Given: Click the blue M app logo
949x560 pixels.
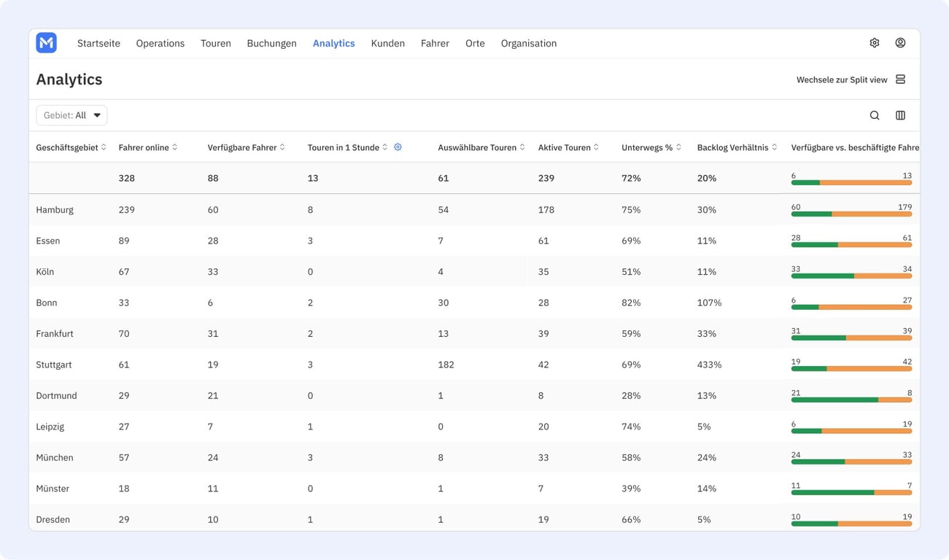Looking at the screenshot, I should click(46, 43).
